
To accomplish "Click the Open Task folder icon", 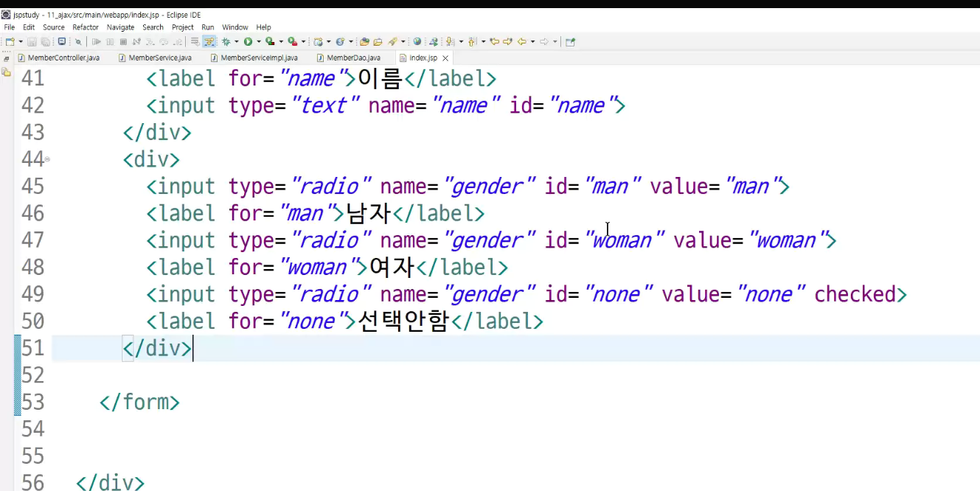I will 378,42.
